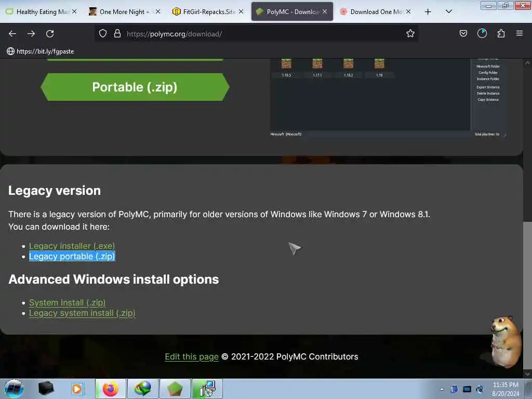Open the black box taskbar application
Screen dimensions: 532x399
click(x=46, y=389)
